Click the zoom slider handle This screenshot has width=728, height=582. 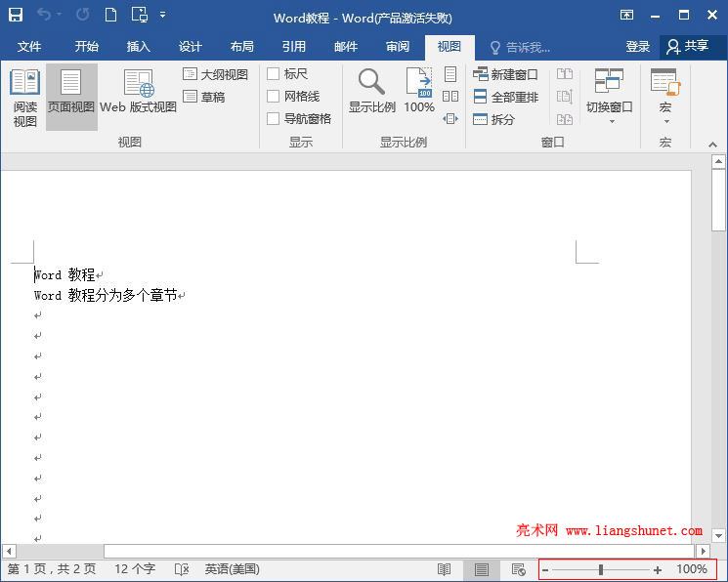601,569
